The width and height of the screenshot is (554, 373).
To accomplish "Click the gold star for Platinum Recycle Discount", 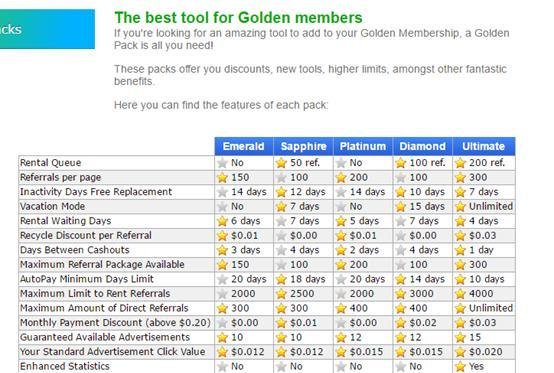I will [x=341, y=236].
